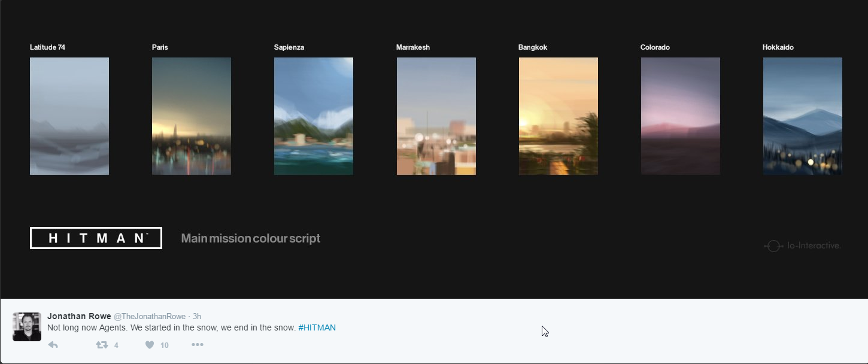The width and height of the screenshot is (868, 364).
Task: Click the 'Marrakesh' label
Action: tap(413, 47)
